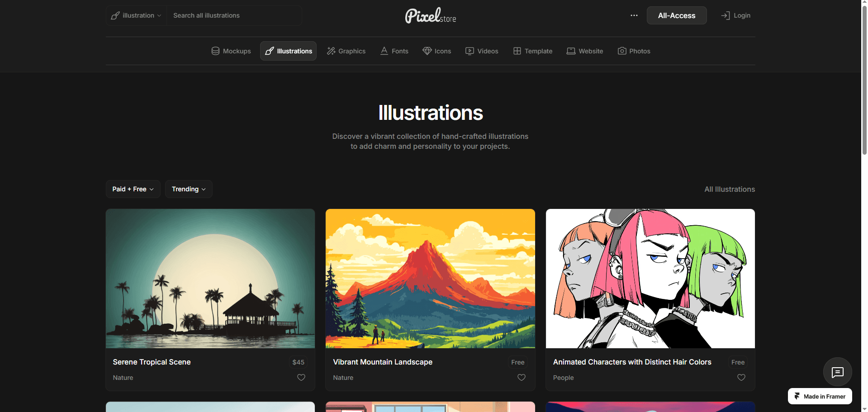Open the Videos category
The width and height of the screenshot is (868, 412).
(x=482, y=51)
